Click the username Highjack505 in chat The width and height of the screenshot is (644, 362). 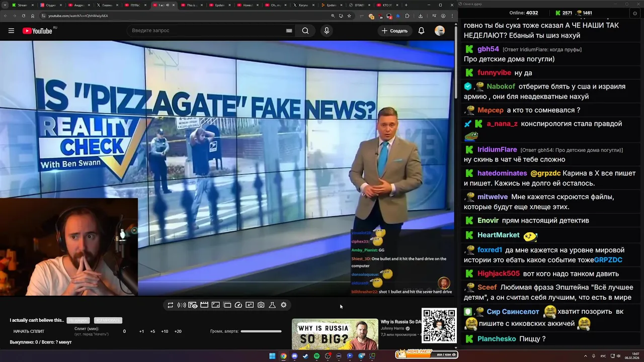click(x=499, y=274)
